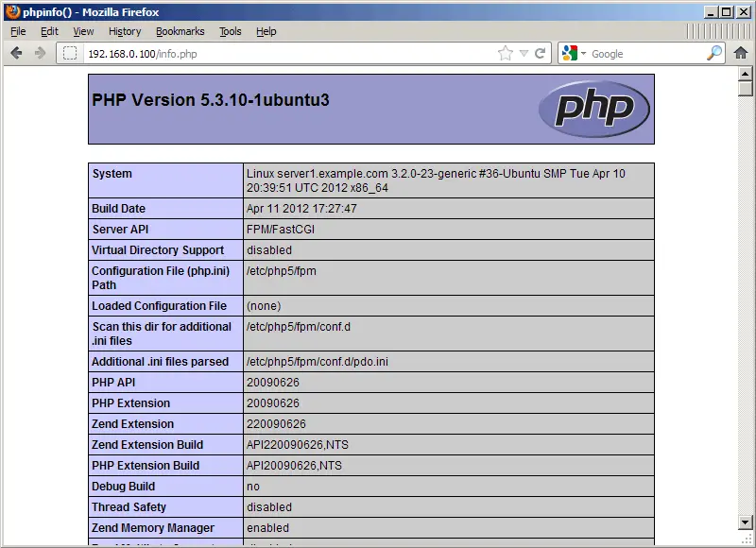Click the vertical scrollbar thumb

[746, 89]
